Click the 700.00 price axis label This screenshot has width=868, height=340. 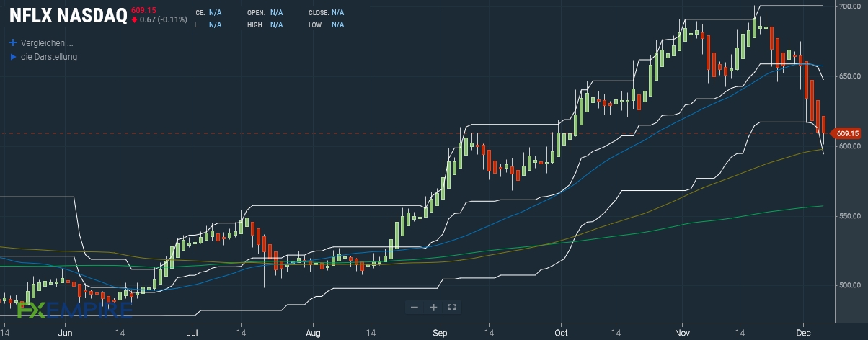(849, 6)
